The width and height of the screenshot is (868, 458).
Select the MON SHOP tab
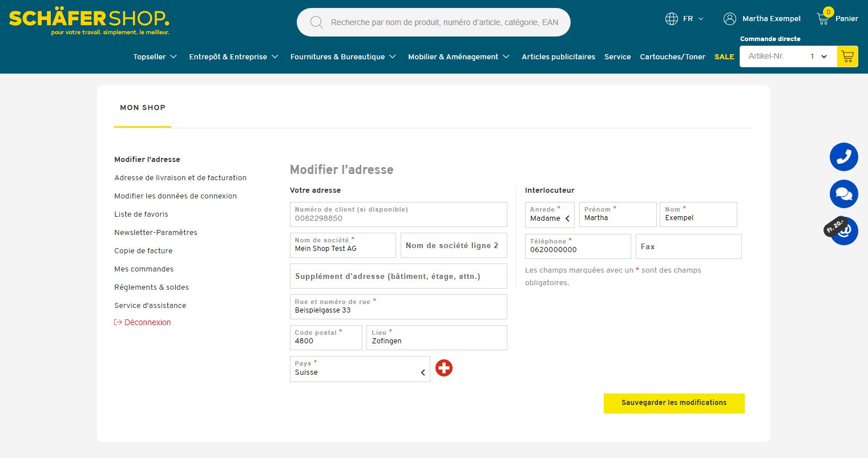[x=143, y=107]
